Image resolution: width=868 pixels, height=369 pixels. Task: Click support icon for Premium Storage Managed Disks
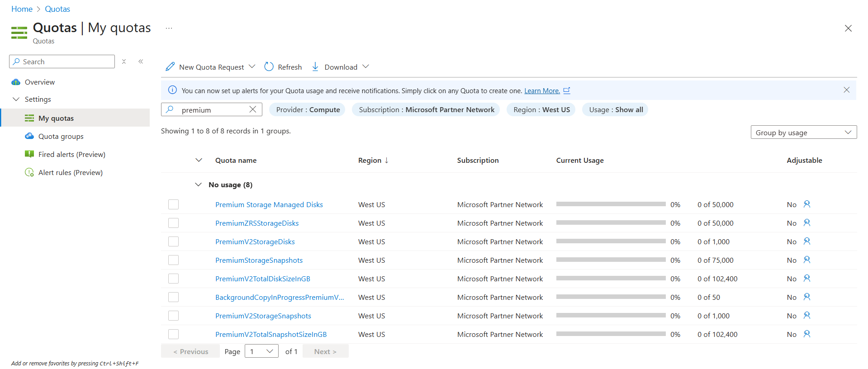[x=807, y=204]
